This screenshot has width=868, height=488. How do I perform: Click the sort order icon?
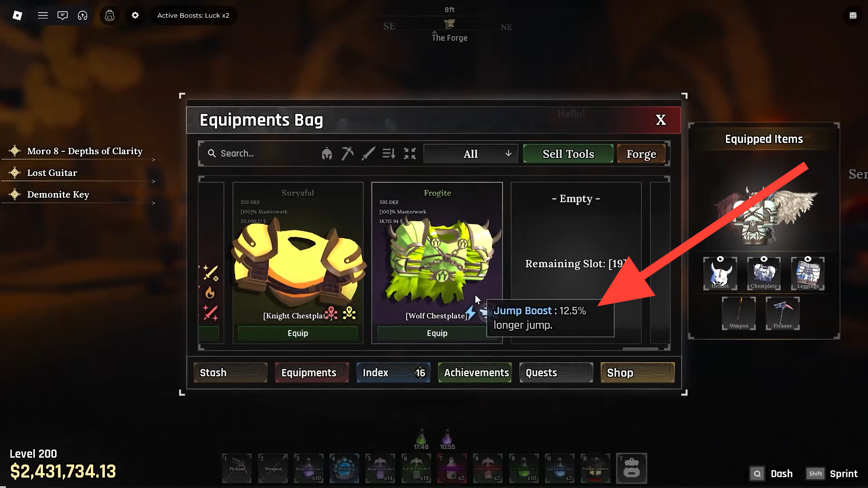pos(389,154)
